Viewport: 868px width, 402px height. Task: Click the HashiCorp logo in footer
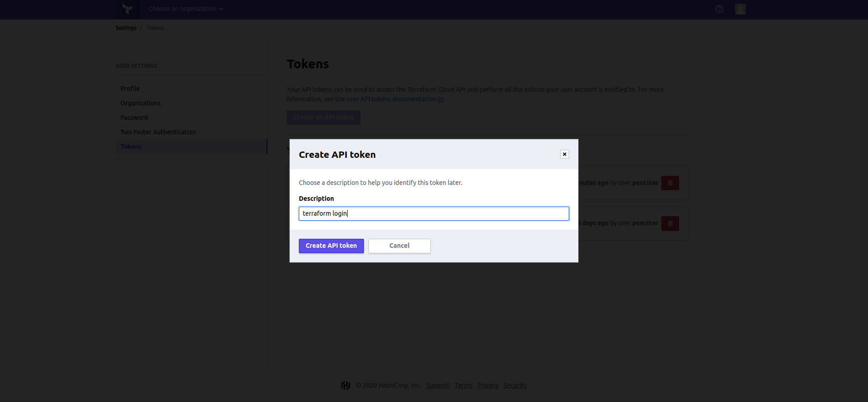tap(346, 385)
